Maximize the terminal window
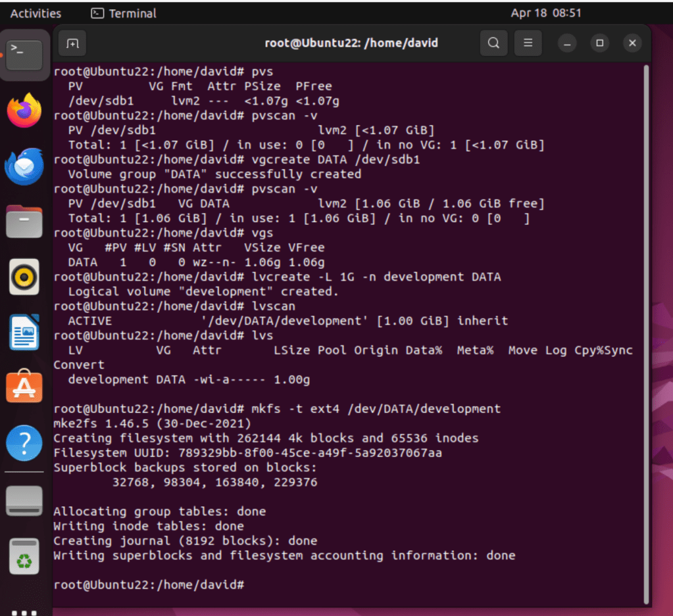673x616 pixels. pyautogui.click(x=599, y=43)
